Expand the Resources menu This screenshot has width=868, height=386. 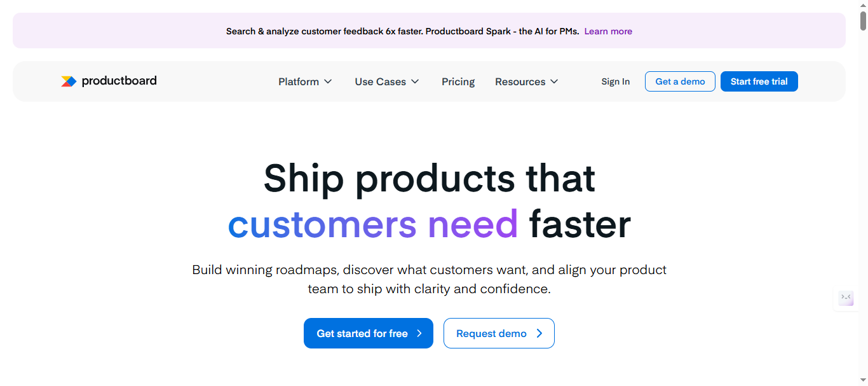click(x=526, y=81)
